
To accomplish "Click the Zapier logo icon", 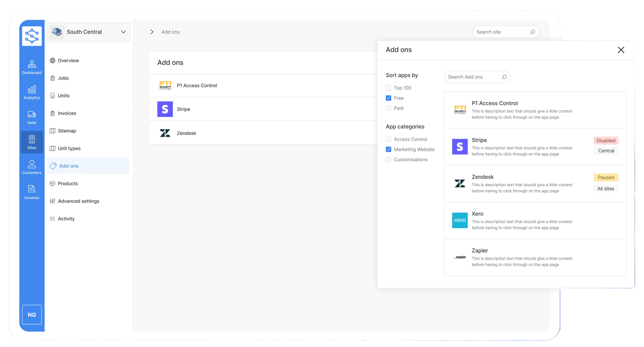I will pos(460,257).
